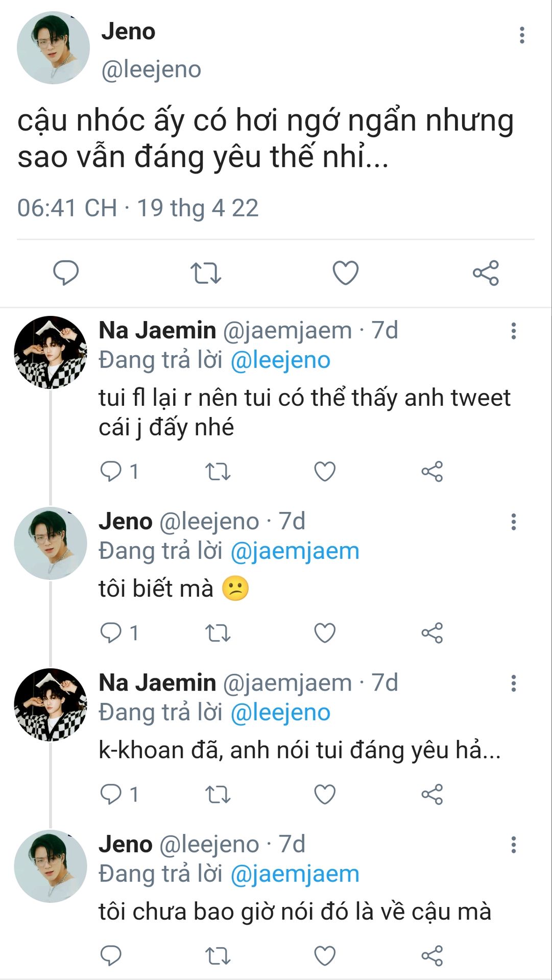The height and width of the screenshot is (980, 552).
Task: Share Jeno's main tweet
Action: (485, 273)
